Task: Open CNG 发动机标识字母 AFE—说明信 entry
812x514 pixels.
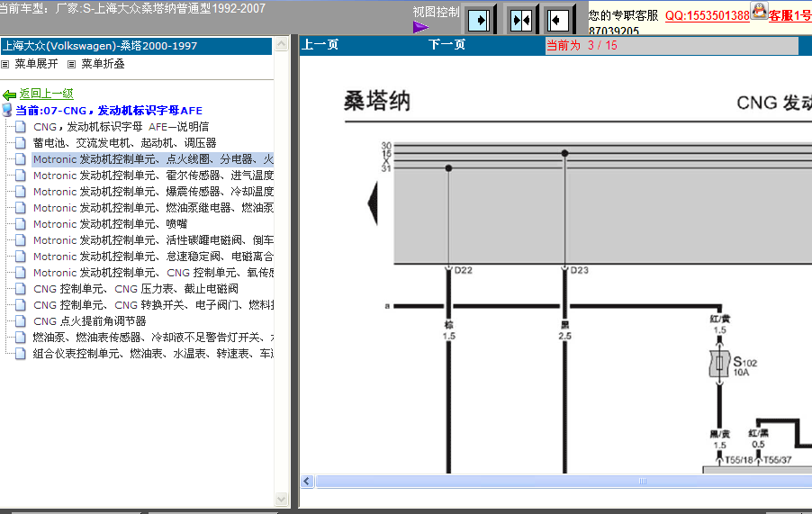Action: 122,127
